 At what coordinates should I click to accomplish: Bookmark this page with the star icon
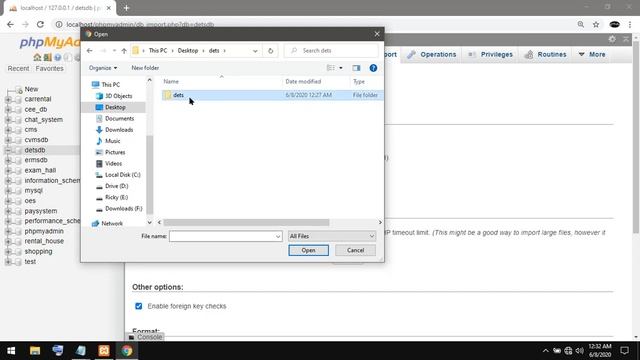coord(596,24)
